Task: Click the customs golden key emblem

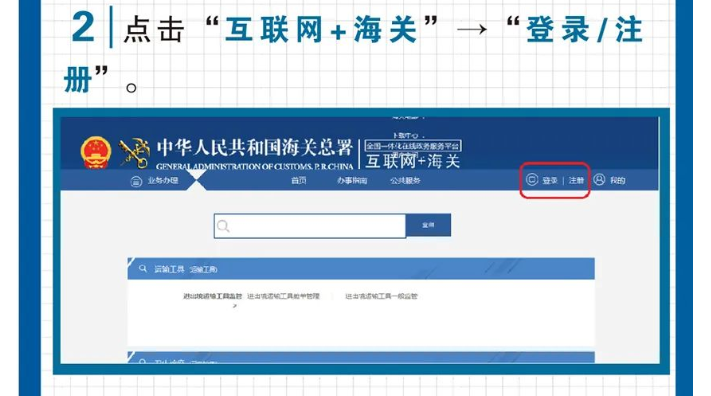Action: click(135, 153)
